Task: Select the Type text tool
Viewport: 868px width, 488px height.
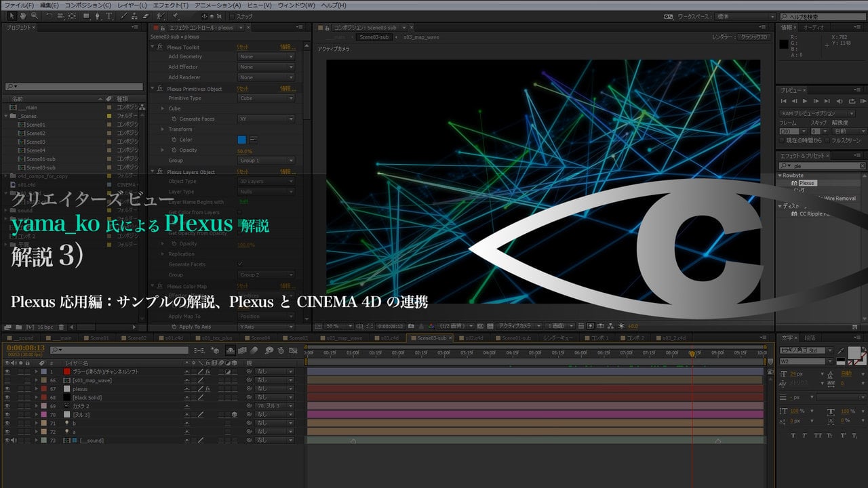Action: (108, 16)
